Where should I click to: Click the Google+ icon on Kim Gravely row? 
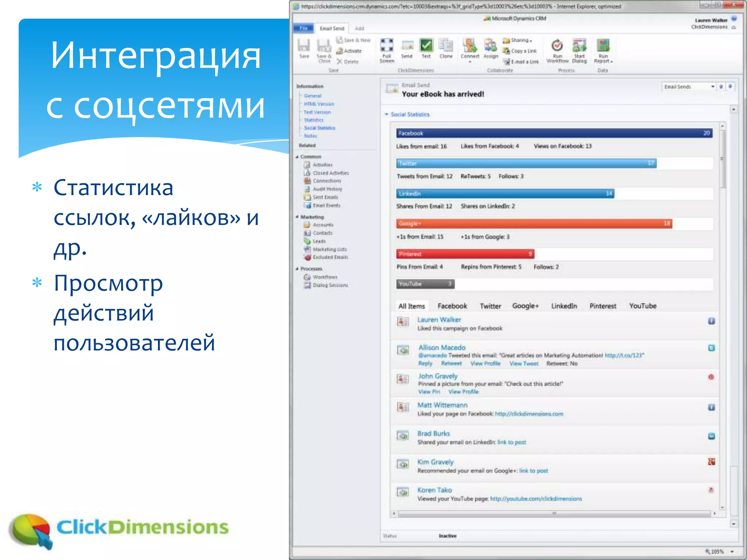point(711,462)
